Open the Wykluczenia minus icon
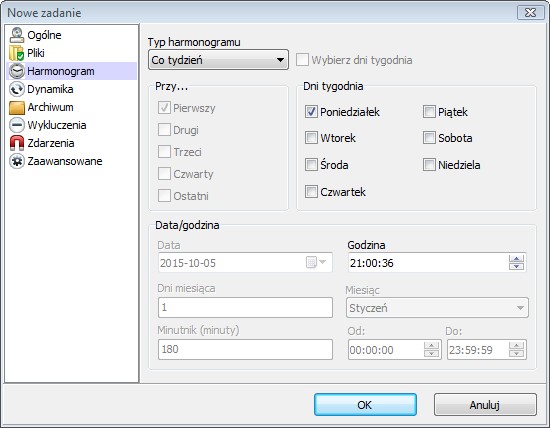The width and height of the screenshot is (550, 428). [16, 125]
